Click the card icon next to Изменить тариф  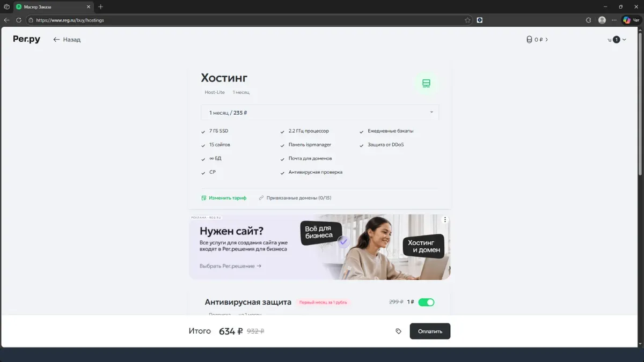coord(203,197)
